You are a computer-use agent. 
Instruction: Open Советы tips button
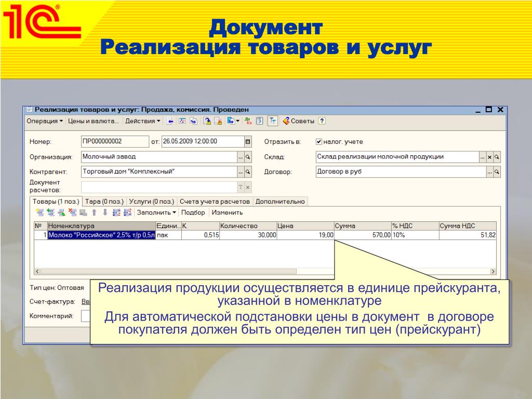[299, 121]
